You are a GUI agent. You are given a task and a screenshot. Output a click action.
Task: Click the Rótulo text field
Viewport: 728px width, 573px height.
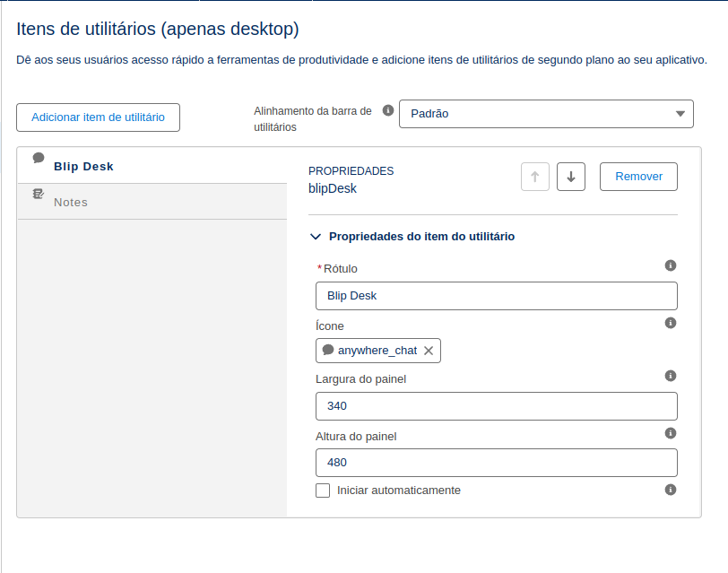coord(496,296)
